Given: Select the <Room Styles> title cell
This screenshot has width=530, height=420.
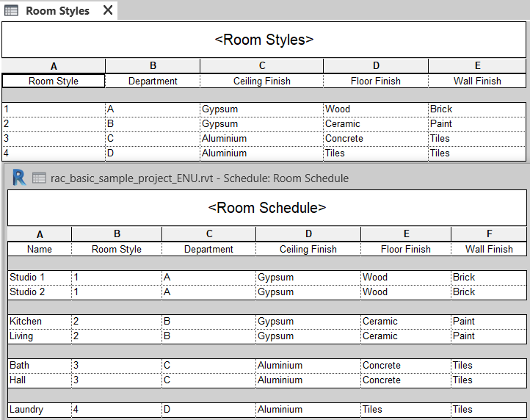Looking at the screenshot, I should [x=264, y=40].
